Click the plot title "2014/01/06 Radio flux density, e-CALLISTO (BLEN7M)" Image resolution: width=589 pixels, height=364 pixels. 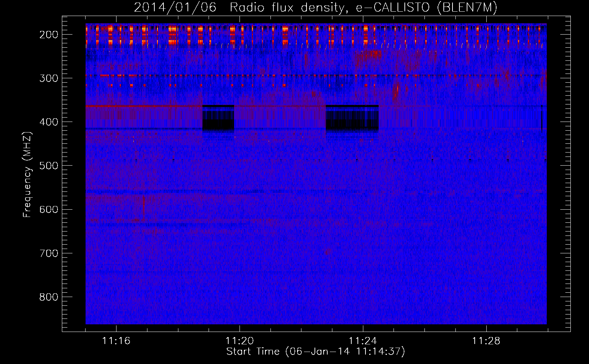[315, 7]
